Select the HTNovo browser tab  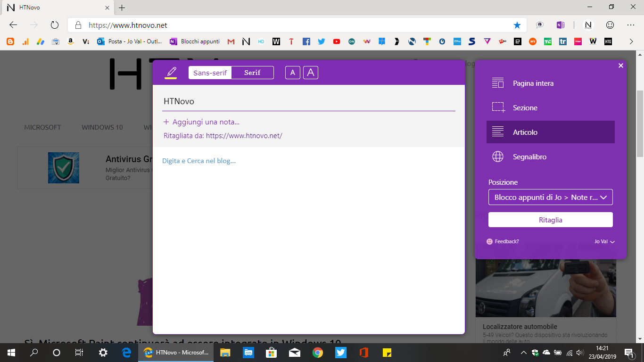click(57, 8)
